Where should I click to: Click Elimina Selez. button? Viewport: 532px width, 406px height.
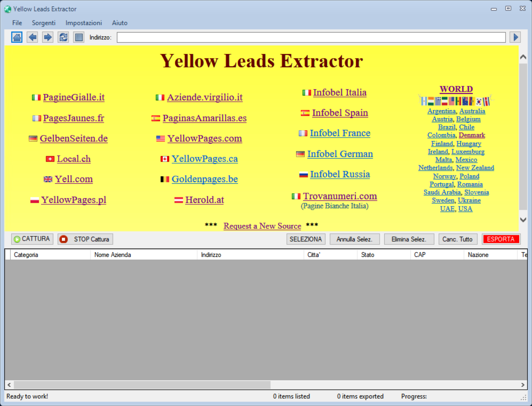tap(409, 239)
